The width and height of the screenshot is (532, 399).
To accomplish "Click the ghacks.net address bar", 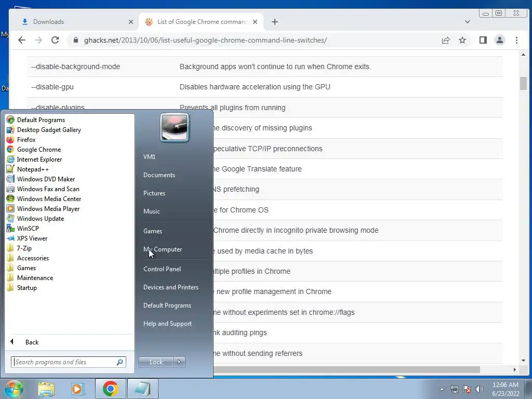I will point(205,40).
